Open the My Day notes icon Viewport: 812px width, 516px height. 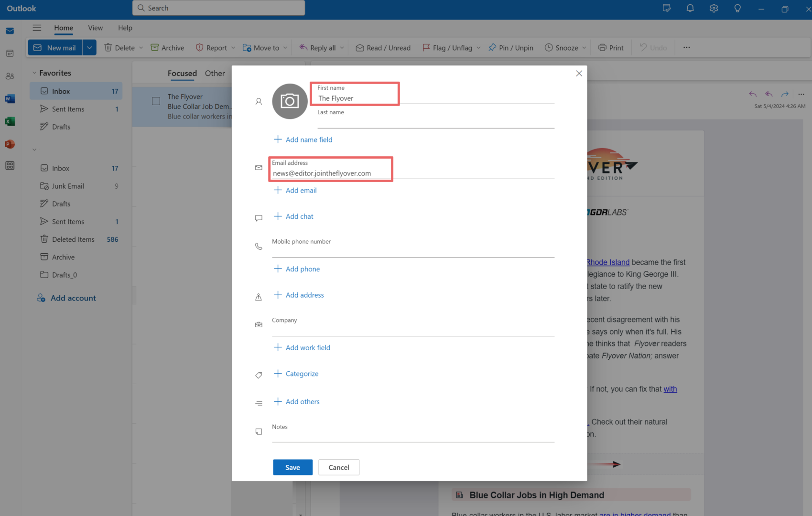pyautogui.click(x=667, y=8)
